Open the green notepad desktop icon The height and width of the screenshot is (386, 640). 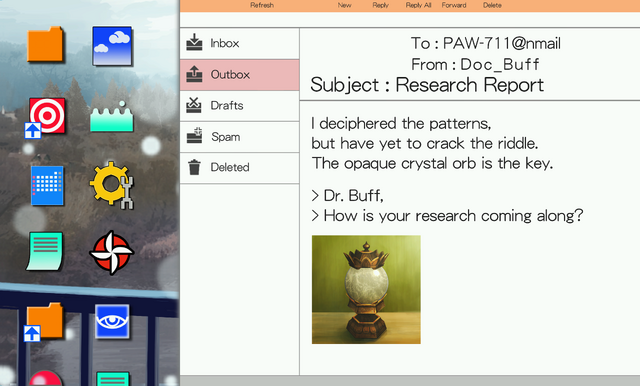[x=45, y=251]
